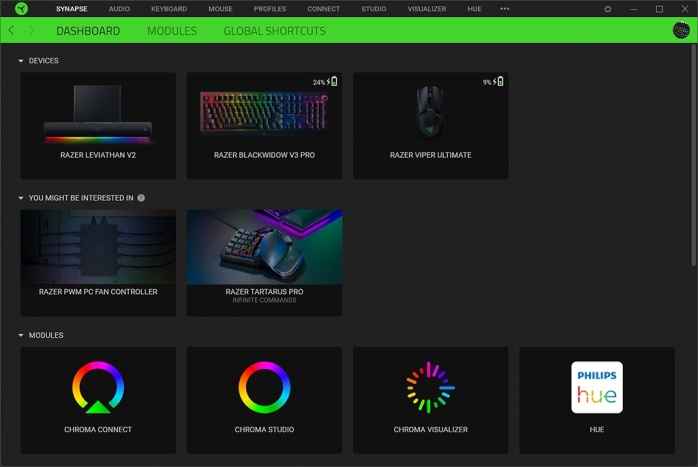
Task: Open the Global Shortcuts sub-tab
Action: click(274, 31)
